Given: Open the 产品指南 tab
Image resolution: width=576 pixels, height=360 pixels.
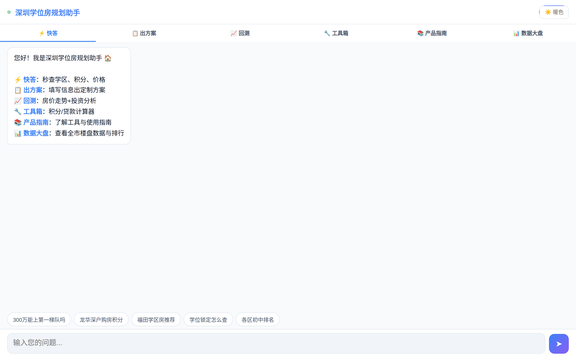Looking at the screenshot, I should pos(432,33).
